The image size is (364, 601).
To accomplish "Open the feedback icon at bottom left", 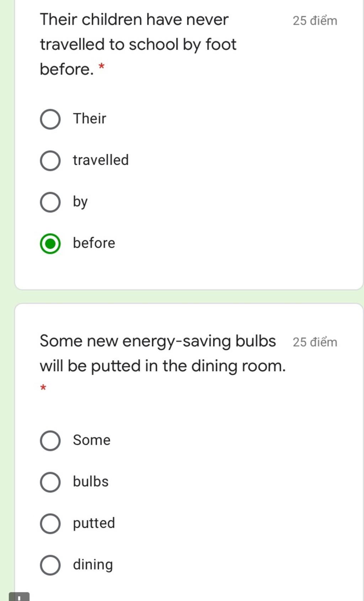I will (x=19, y=597).
